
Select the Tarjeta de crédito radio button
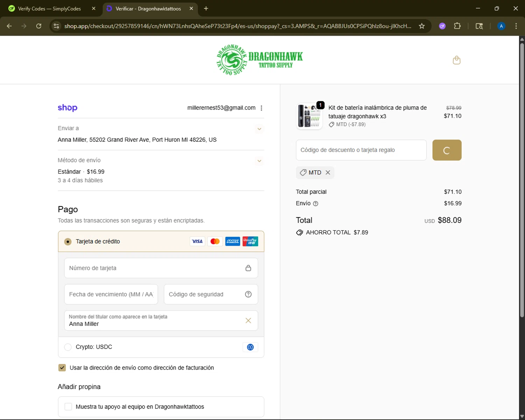coord(68,241)
